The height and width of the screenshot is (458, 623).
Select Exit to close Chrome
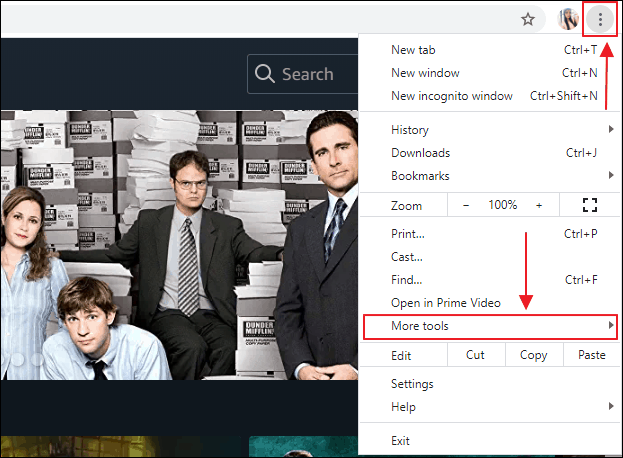[x=489, y=441]
